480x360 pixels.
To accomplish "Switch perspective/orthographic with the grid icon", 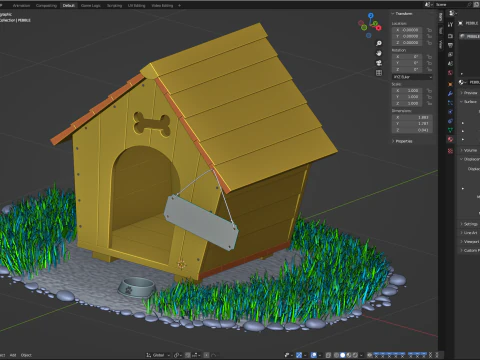I will tap(379, 73).
